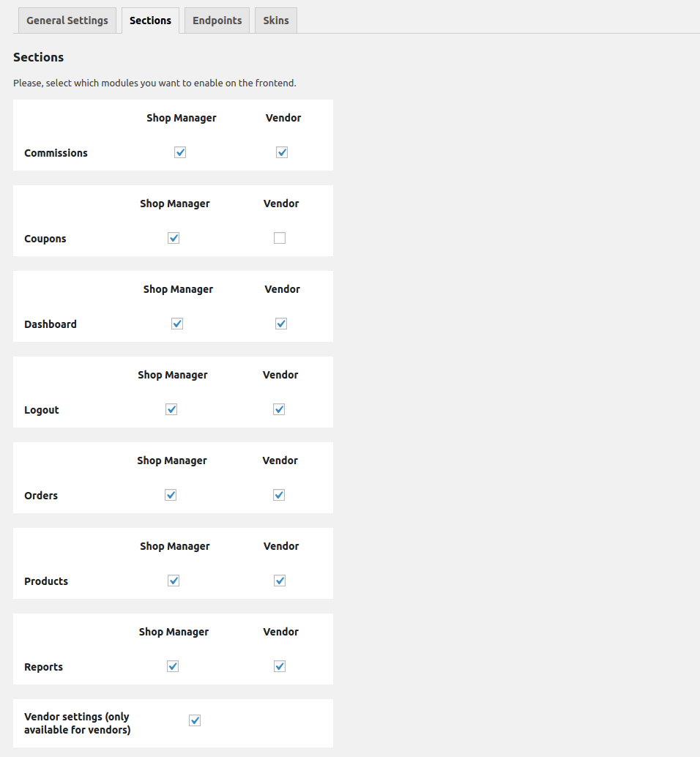
Task: Switch to the Endpoints tab
Action: [217, 20]
